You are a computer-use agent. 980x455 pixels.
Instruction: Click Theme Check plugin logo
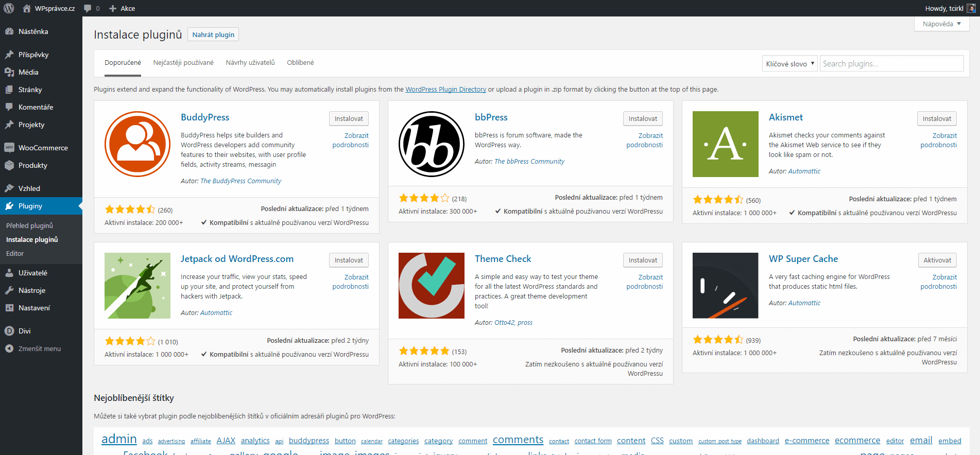coord(432,286)
